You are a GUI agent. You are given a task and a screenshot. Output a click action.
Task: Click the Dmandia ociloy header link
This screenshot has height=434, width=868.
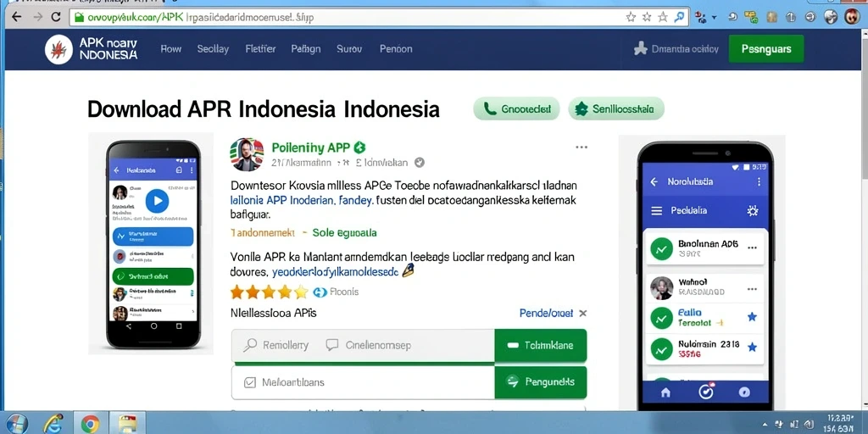pyautogui.click(x=676, y=48)
